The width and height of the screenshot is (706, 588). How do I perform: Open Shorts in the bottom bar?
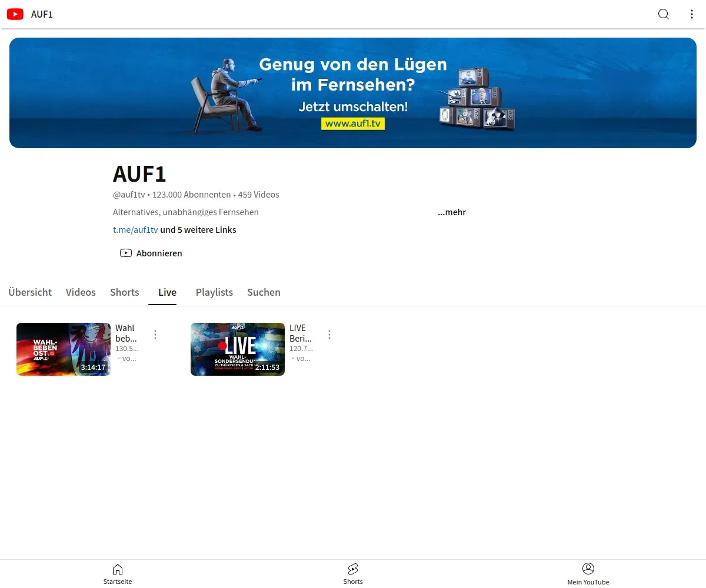[353, 574]
